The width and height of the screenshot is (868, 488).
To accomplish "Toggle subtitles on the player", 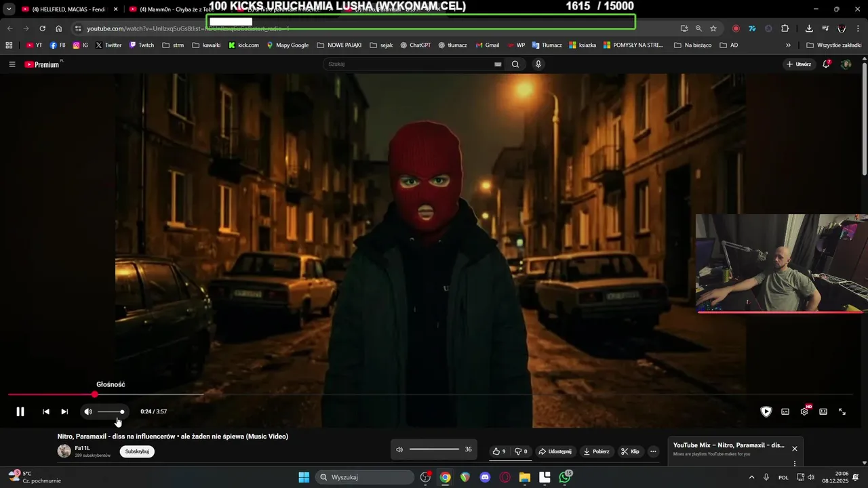I will (x=785, y=411).
